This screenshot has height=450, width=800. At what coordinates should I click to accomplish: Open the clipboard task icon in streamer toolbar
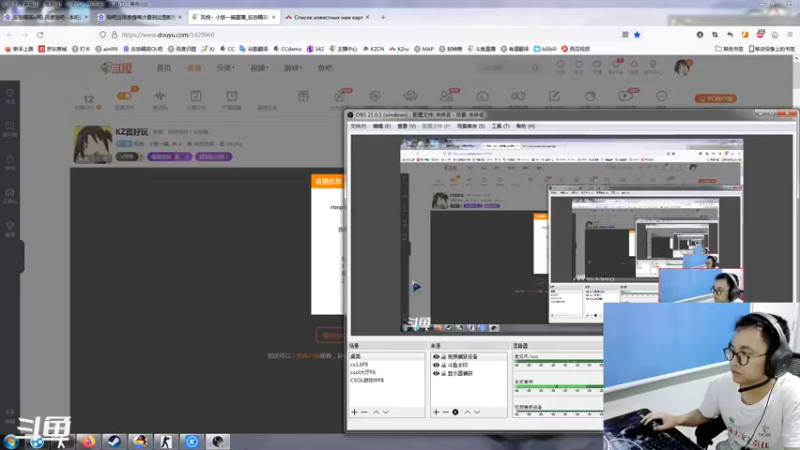click(196, 98)
